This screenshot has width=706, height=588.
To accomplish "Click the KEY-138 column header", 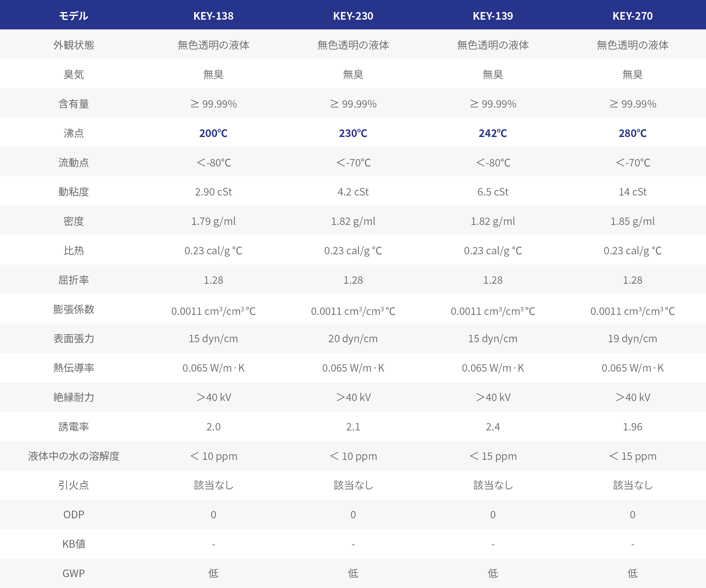I will point(213,16).
